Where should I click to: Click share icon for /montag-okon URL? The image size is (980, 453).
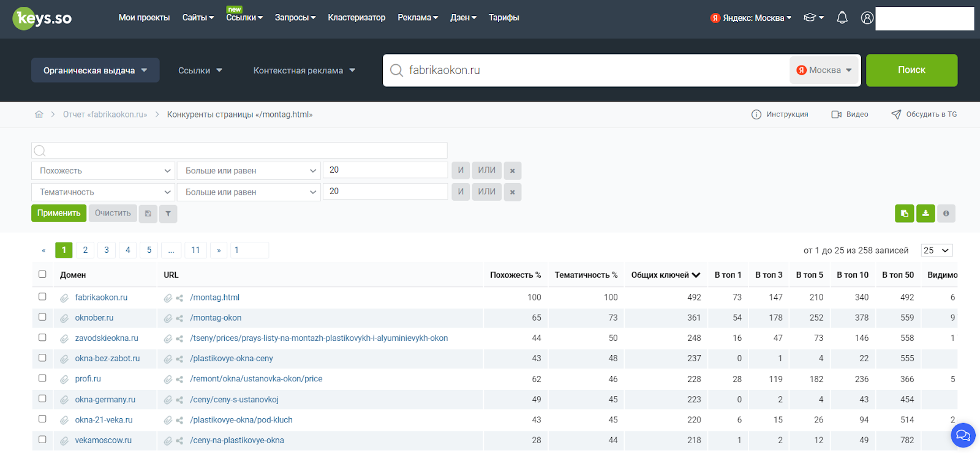(179, 318)
